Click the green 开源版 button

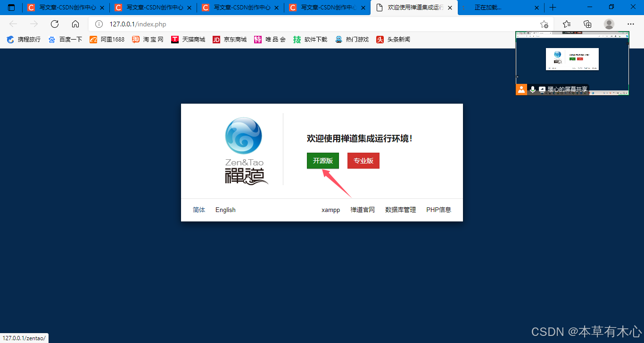pos(323,161)
